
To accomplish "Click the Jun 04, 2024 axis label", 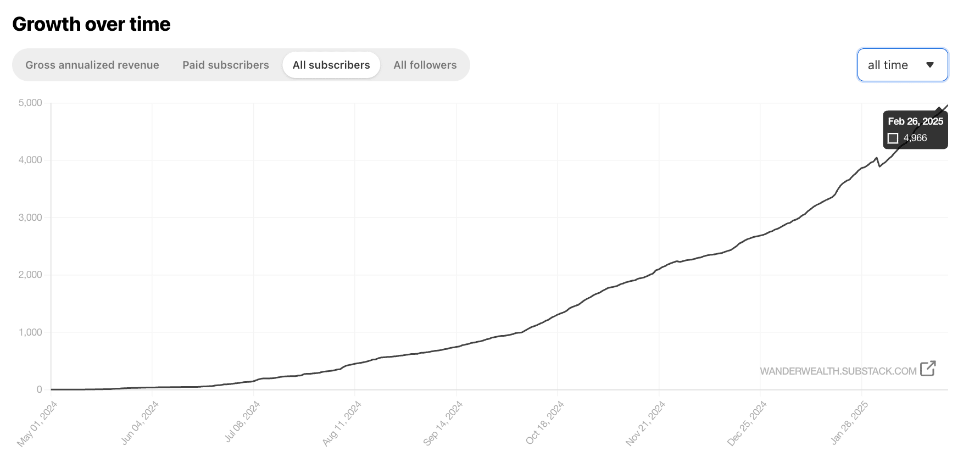I will [x=140, y=422].
